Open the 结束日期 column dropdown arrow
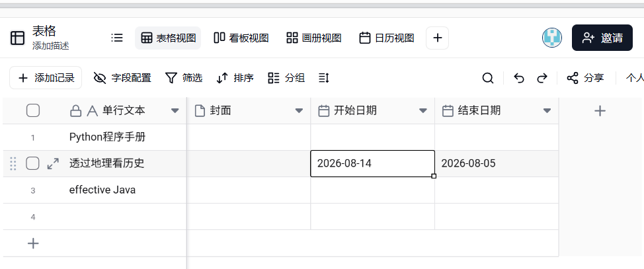This screenshot has height=269, width=644. point(547,111)
